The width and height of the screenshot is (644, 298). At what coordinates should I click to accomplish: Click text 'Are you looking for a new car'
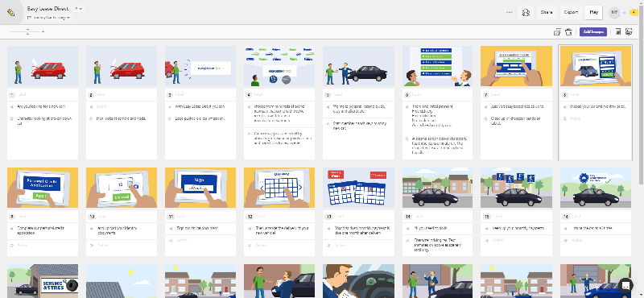41,106
